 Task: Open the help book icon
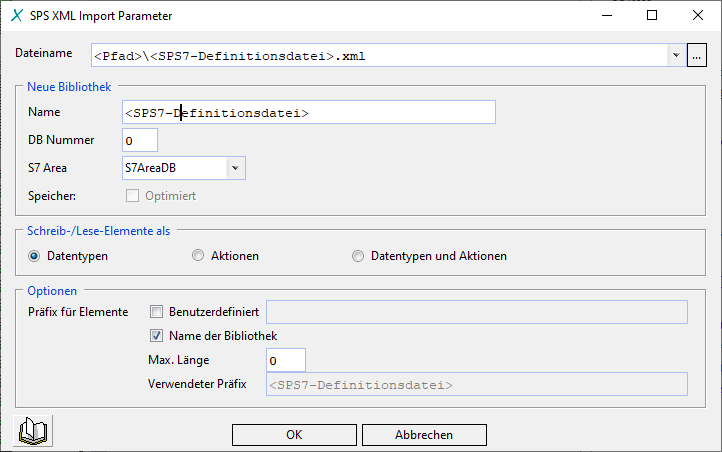35,432
